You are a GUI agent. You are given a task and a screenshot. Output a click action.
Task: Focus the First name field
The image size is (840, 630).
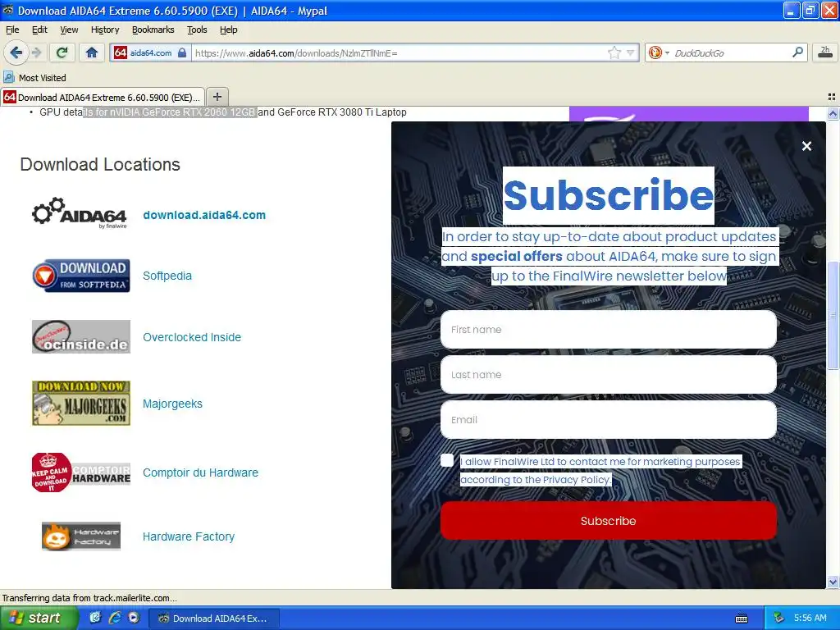point(608,330)
